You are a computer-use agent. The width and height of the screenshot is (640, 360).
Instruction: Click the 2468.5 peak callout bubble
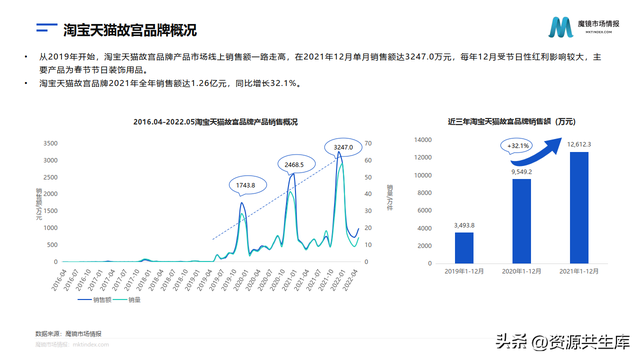click(x=294, y=164)
